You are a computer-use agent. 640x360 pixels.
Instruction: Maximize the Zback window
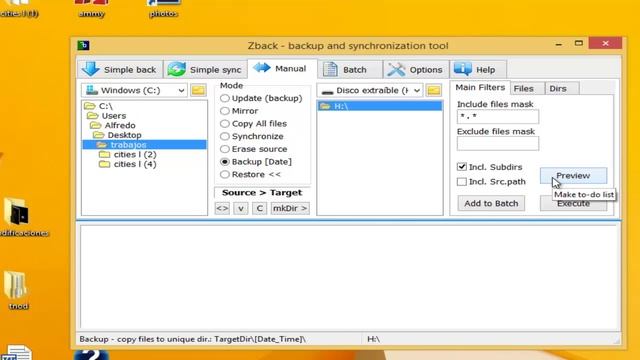pos(578,43)
